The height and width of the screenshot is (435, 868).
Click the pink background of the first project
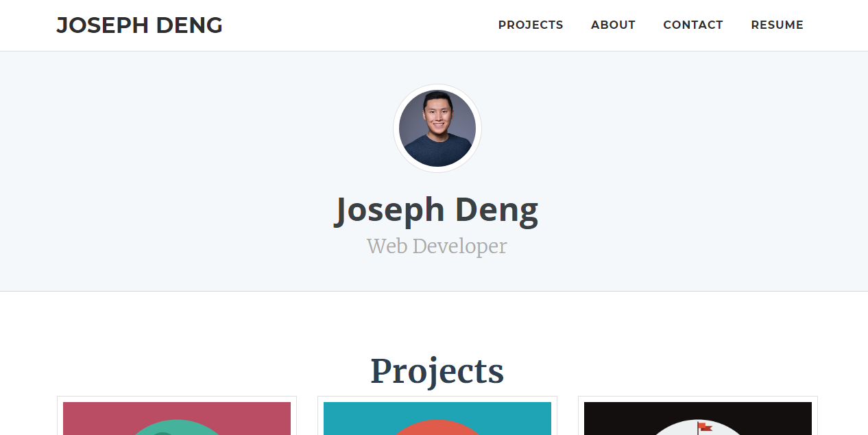click(x=89, y=412)
